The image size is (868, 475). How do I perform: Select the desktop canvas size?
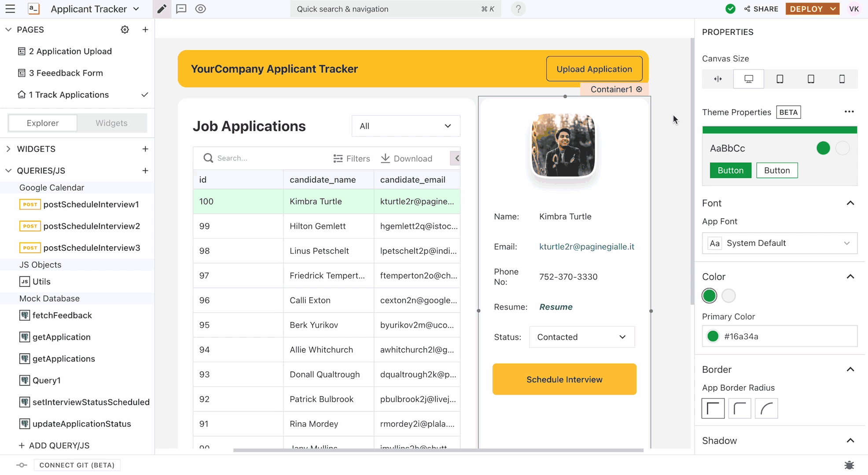tap(748, 79)
